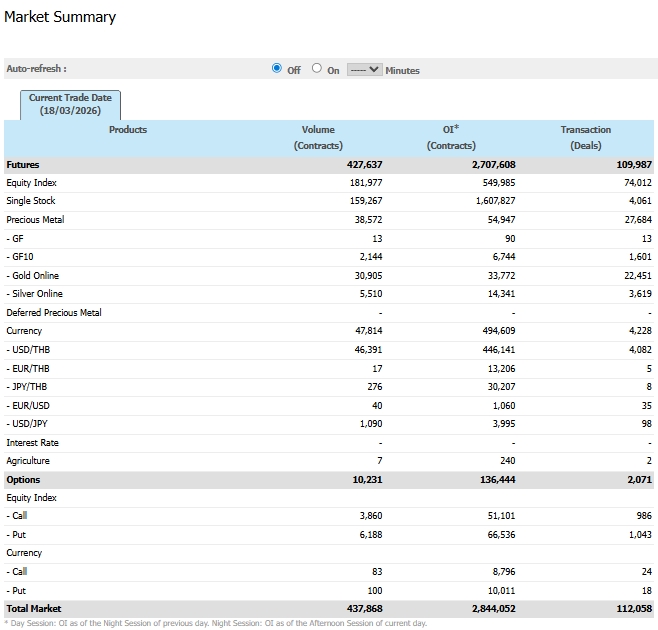Click the Silver Online product label
This screenshot has height=630, width=658.
click(36, 294)
